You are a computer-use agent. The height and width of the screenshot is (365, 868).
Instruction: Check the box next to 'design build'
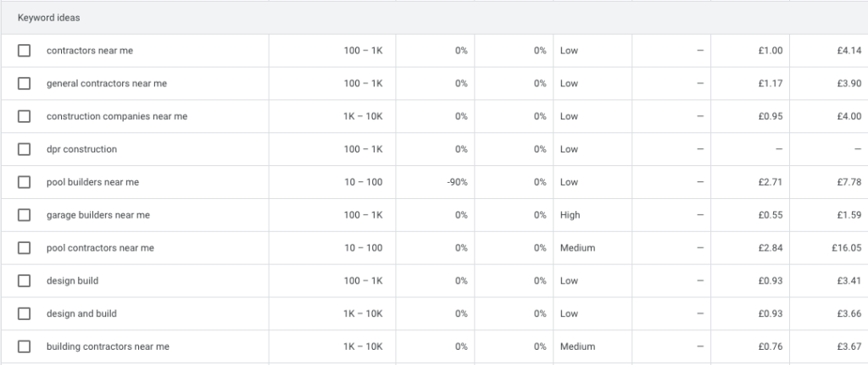[25, 281]
